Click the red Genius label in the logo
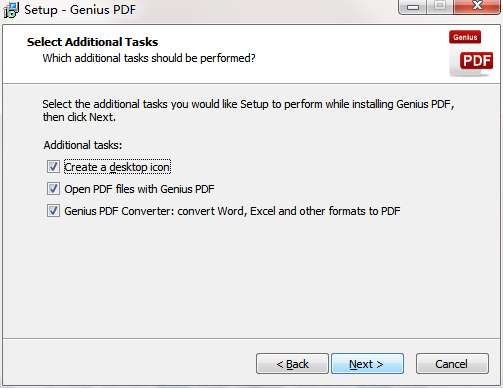The height and width of the screenshot is (388, 503). [x=465, y=37]
